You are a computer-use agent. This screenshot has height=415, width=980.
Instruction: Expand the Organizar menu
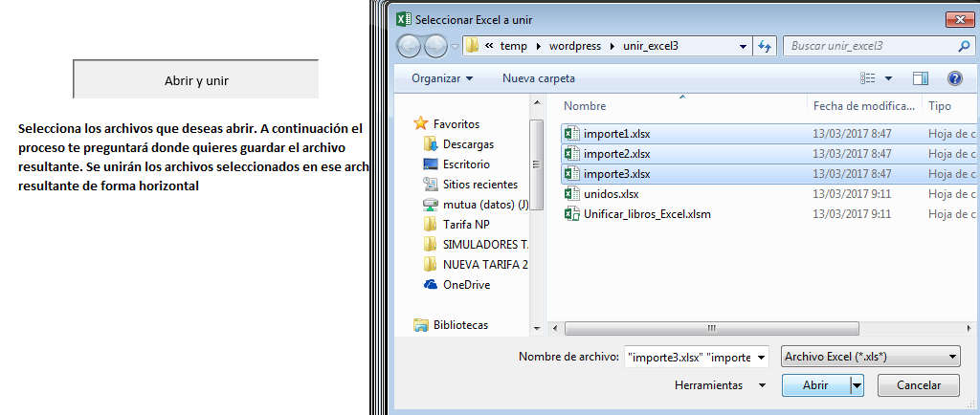442,78
